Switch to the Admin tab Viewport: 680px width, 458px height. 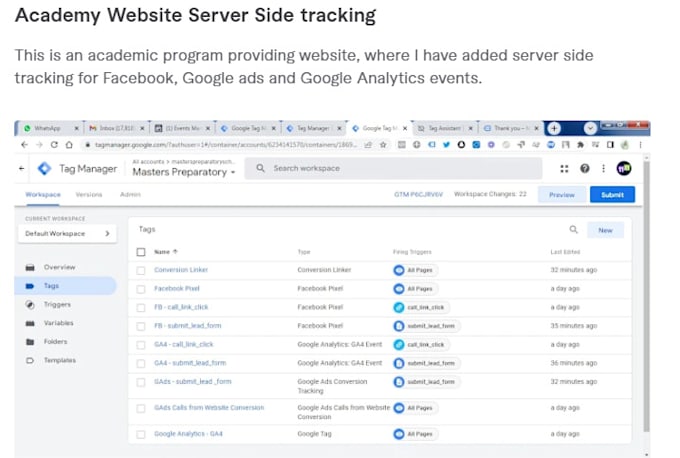pyautogui.click(x=129, y=194)
